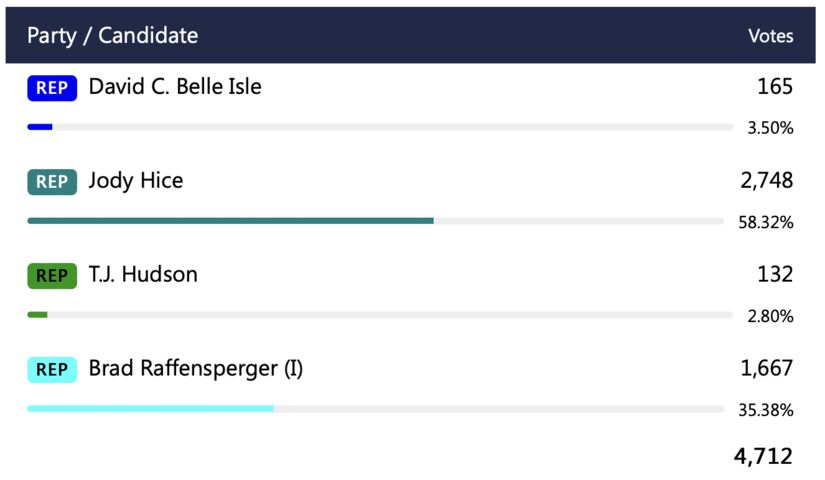The image size is (825, 480).
Task: Select the Votes column header
Action: (770, 36)
